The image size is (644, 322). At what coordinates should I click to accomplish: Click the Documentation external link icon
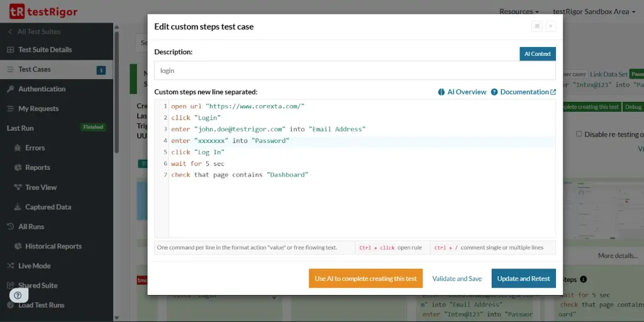click(x=553, y=92)
